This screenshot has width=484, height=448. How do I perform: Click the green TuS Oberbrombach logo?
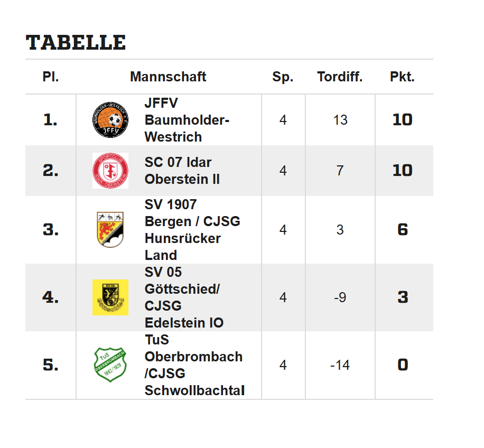coord(110,365)
